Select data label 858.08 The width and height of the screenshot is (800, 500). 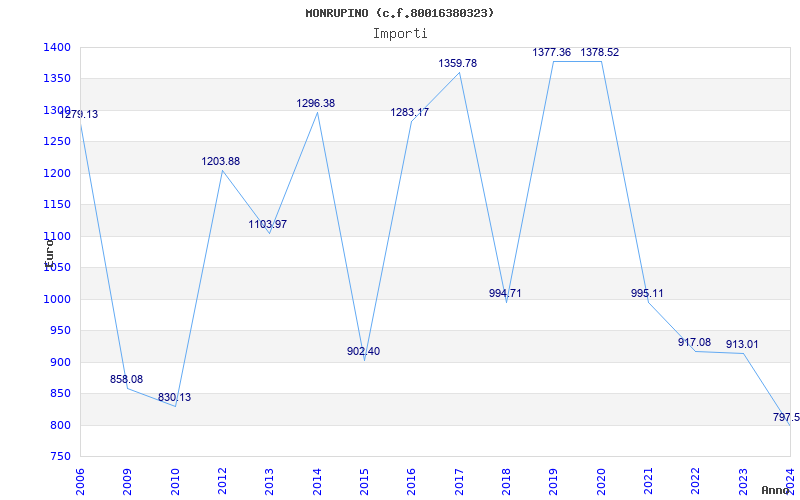pyautogui.click(x=127, y=380)
